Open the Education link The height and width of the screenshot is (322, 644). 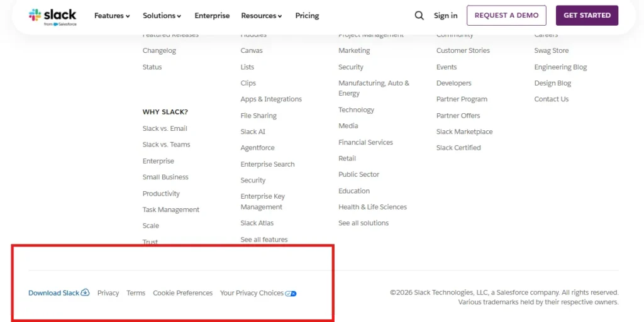click(354, 191)
